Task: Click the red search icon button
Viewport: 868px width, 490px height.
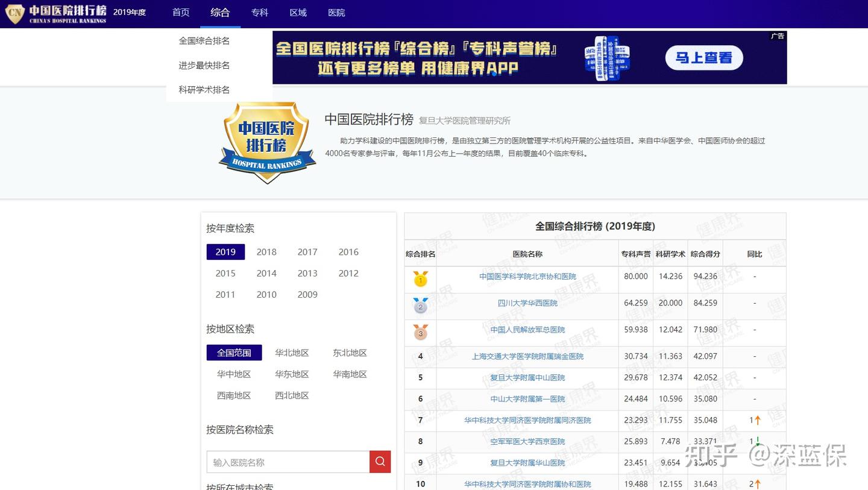Action: click(380, 462)
